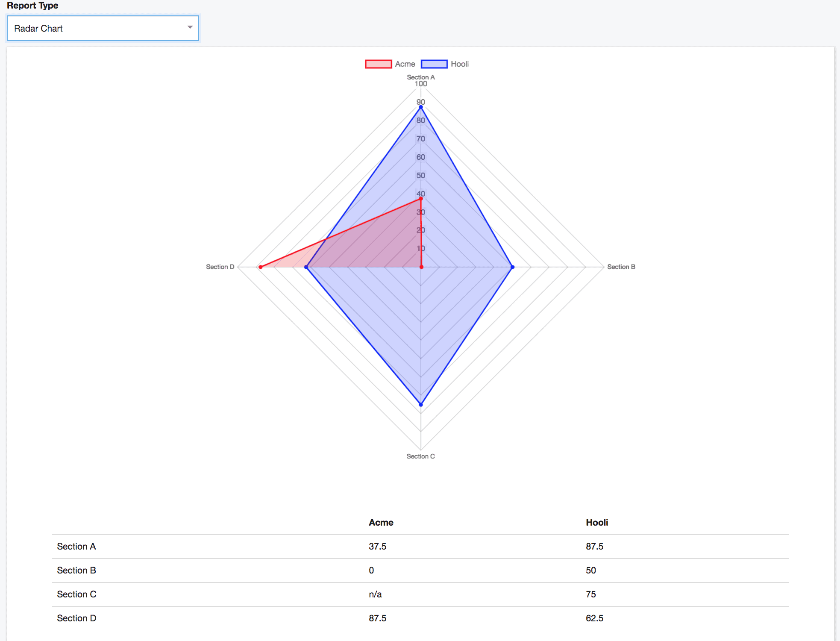Click Hooli value 87.5 for Section A
This screenshot has width=840, height=641.
[x=595, y=547]
